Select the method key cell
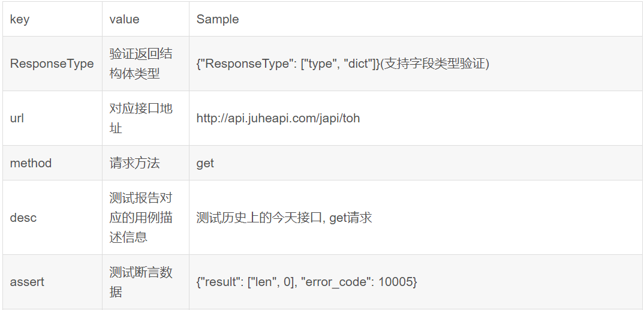This screenshot has width=644, height=310. (31, 163)
